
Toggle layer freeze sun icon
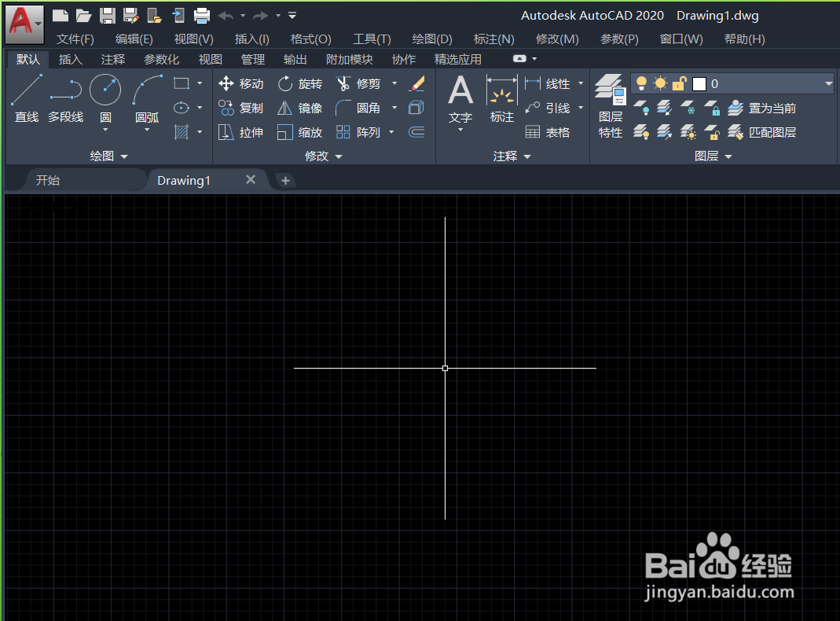[661, 83]
